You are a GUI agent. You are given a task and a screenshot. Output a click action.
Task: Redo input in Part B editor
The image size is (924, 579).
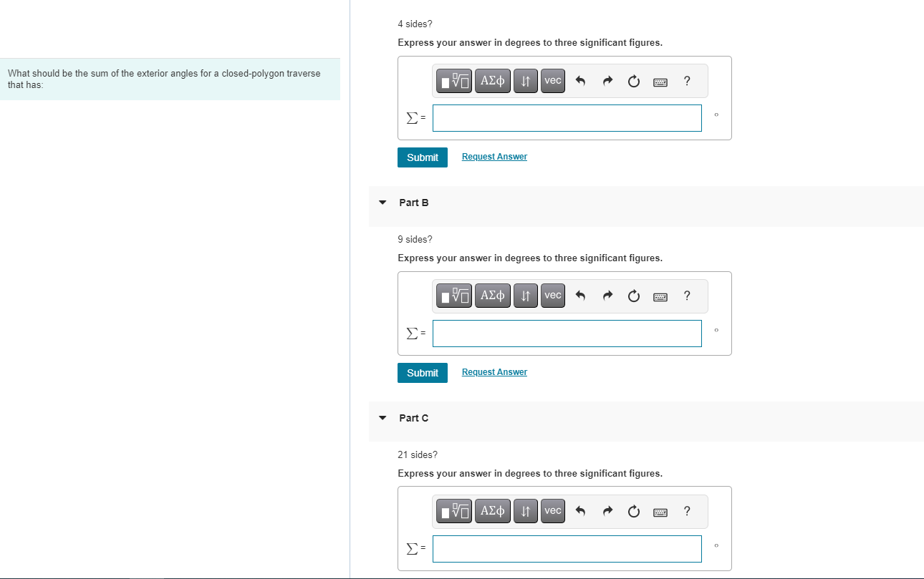click(607, 295)
